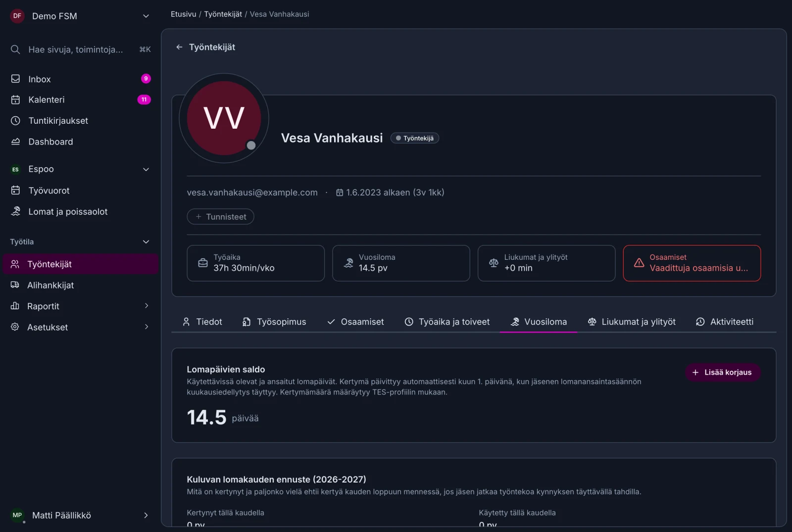Add tags with Tunnisteet button
The width and height of the screenshot is (792, 532).
pyautogui.click(x=220, y=217)
